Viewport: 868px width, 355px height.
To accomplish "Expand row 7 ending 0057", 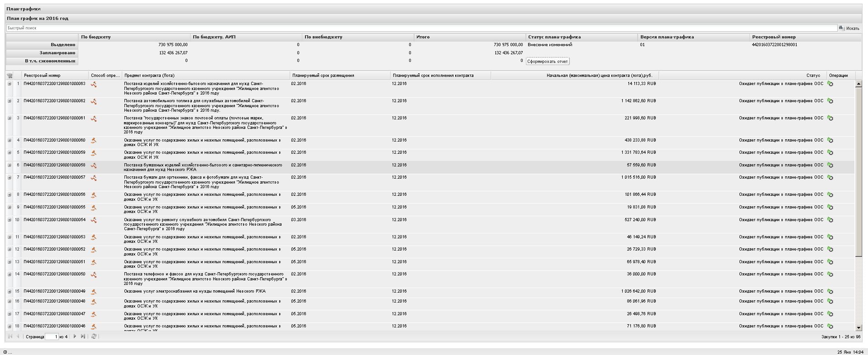I will [x=10, y=177].
